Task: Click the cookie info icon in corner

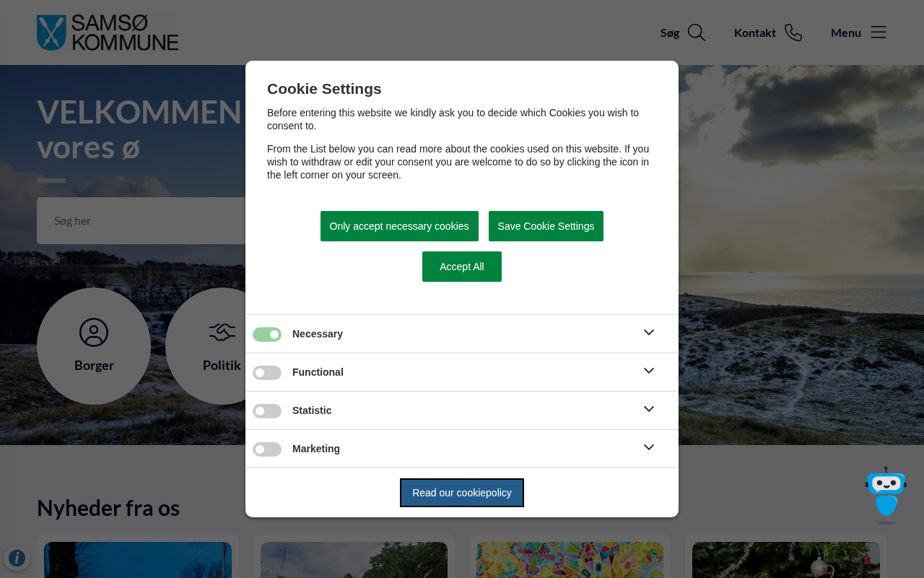Action: (17, 558)
